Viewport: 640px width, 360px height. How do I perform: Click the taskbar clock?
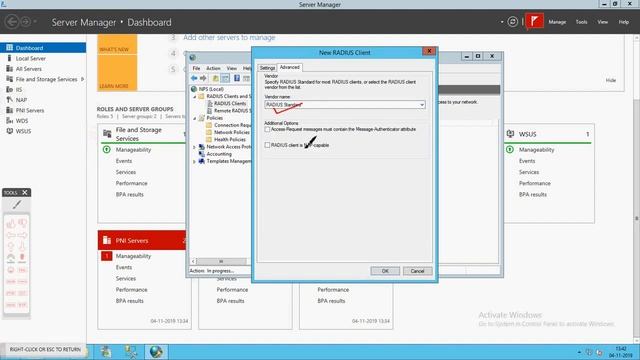click(x=620, y=352)
